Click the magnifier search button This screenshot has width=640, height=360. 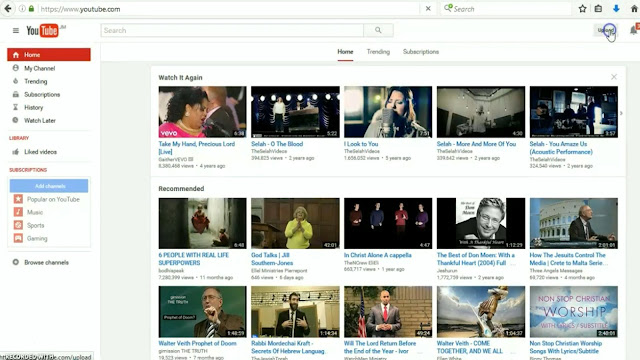[x=378, y=30]
